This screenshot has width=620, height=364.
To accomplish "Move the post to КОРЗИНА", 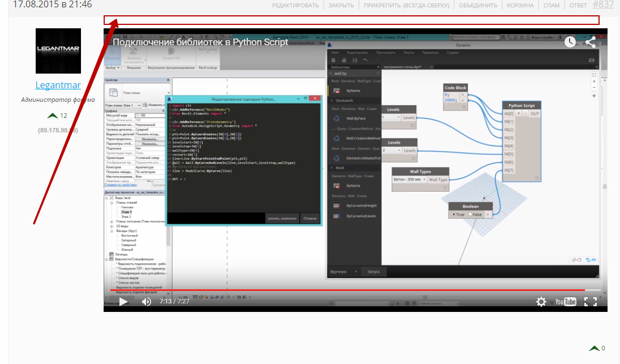I will (520, 5).
